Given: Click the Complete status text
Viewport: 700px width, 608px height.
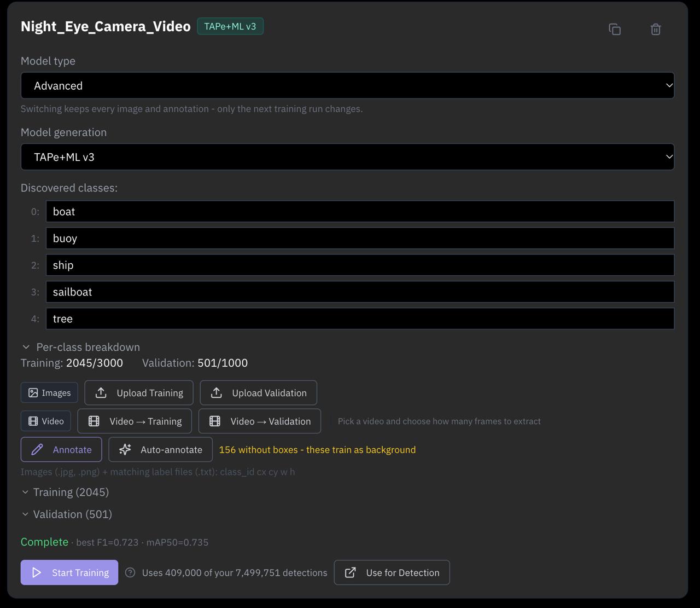Looking at the screenshot, I should (44, 542).
